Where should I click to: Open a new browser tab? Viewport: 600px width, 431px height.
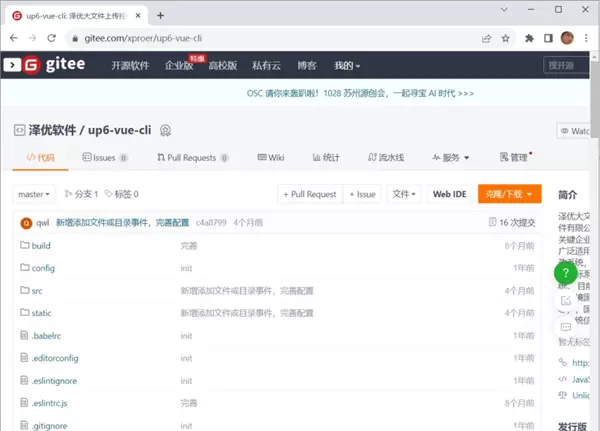pos(161,15)
